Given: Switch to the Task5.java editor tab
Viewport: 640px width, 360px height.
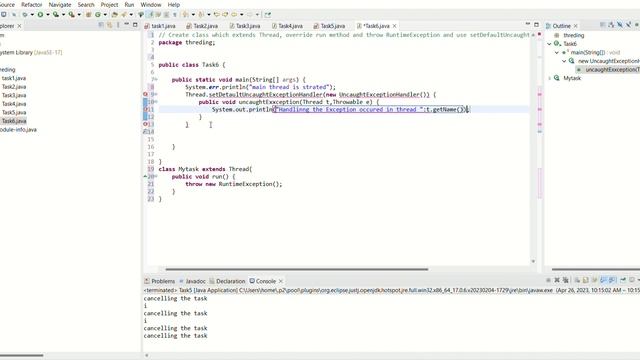Looking at the screenshot, I should (x=329, y=26).
